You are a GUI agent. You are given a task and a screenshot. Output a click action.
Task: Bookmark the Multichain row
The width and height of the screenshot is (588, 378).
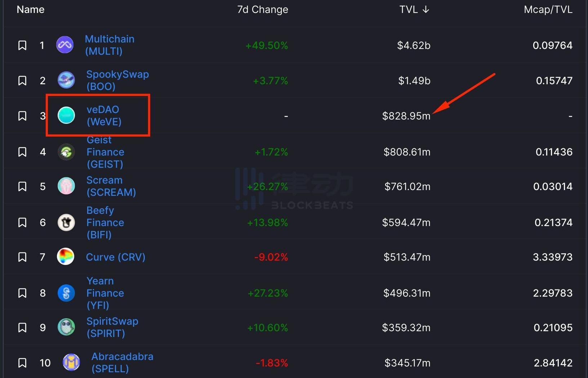point(22,45)
